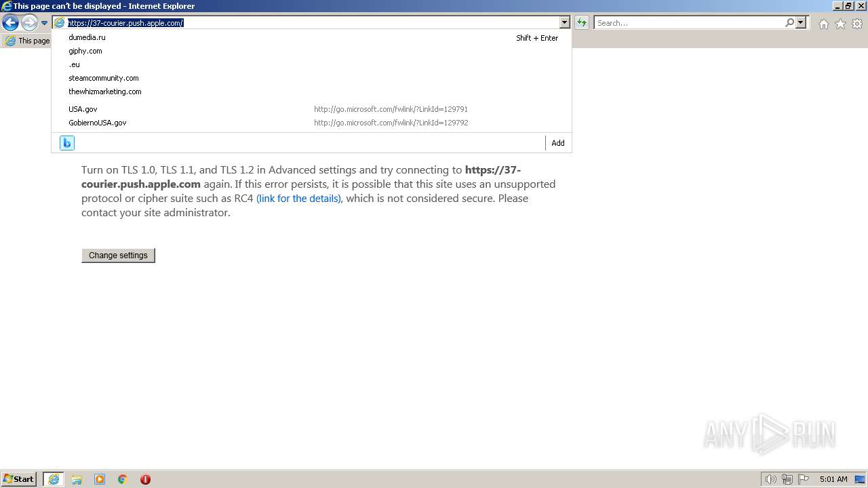The image size is (868, 488).
Task: Choose thewhizmarketing.com suggestion
Action: click(x=312, y=91)
